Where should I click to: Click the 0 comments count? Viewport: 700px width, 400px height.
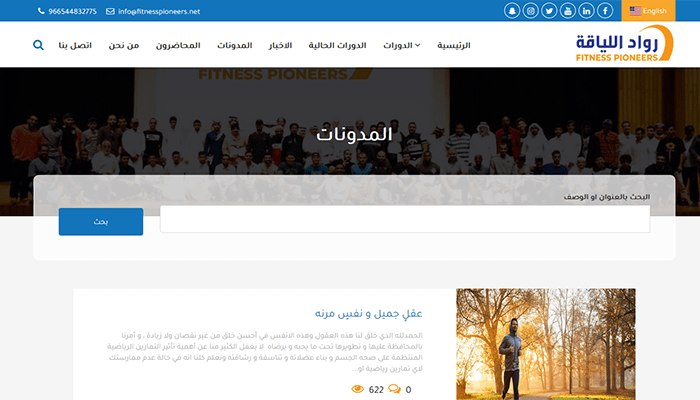pos(408,390)
